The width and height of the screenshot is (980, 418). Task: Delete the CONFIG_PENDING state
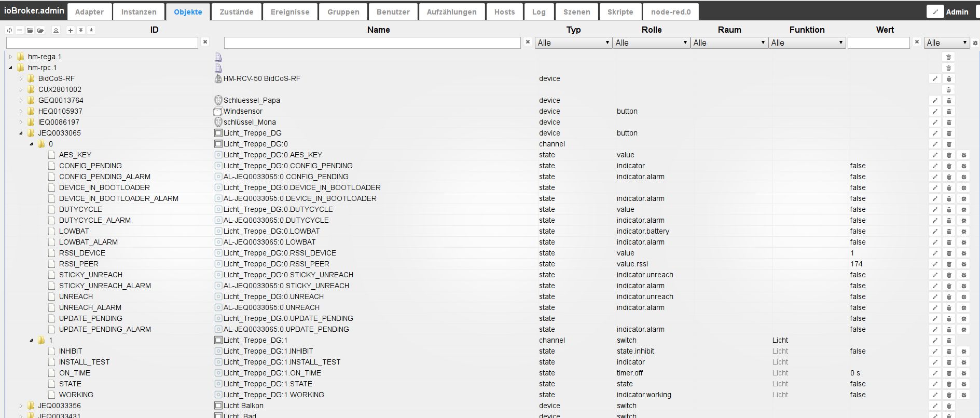point(948,166)
